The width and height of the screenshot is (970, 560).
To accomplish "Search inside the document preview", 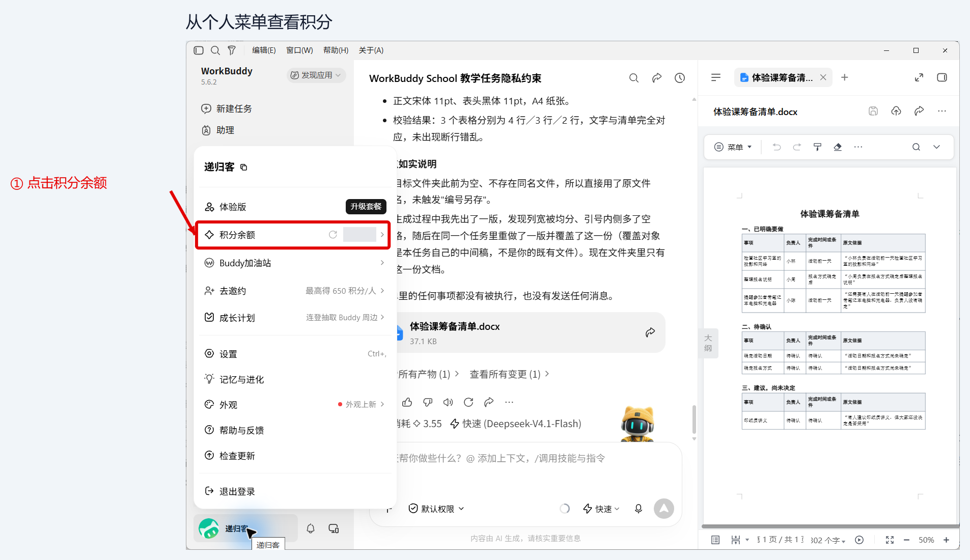I will [x=916, y=147].
